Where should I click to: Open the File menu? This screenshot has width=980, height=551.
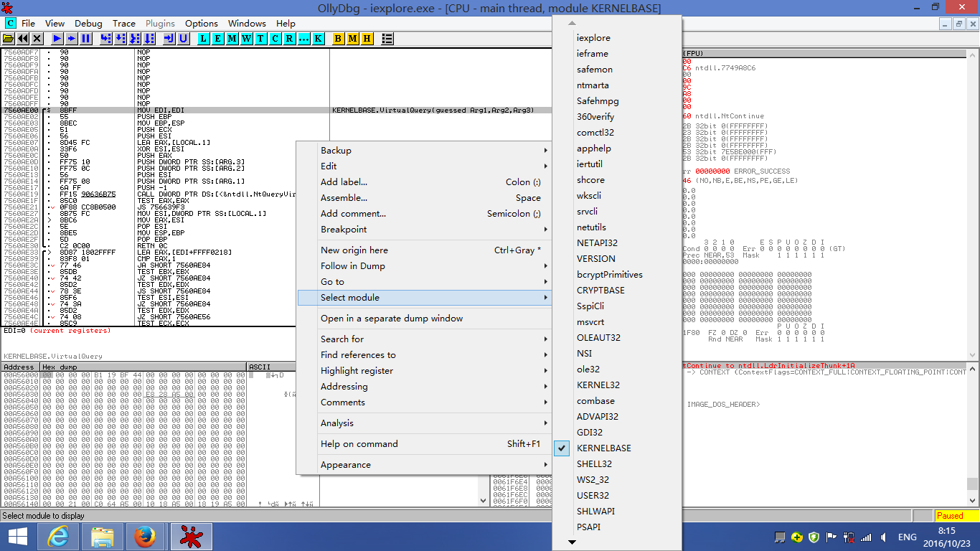click(x=28, y=24)
